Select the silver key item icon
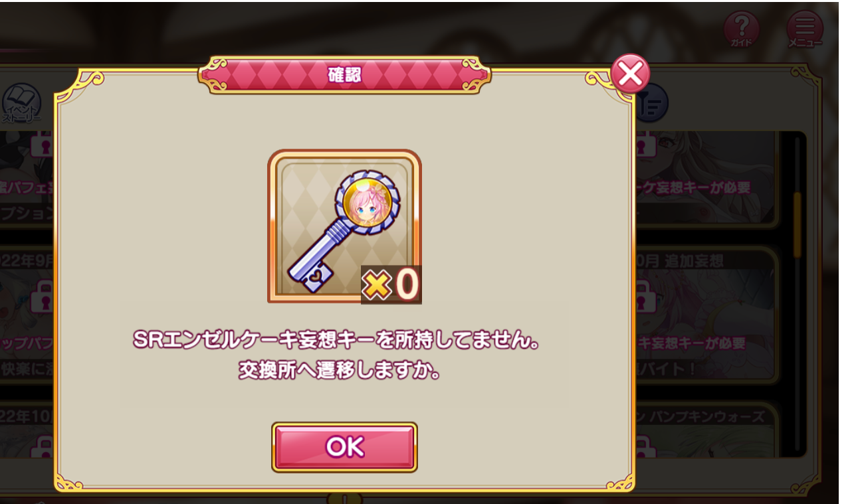860x504 pixels. 344,226
